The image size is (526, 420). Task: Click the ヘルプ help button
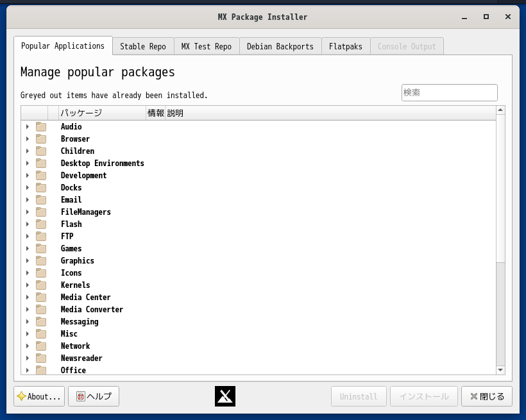(94, 396)
